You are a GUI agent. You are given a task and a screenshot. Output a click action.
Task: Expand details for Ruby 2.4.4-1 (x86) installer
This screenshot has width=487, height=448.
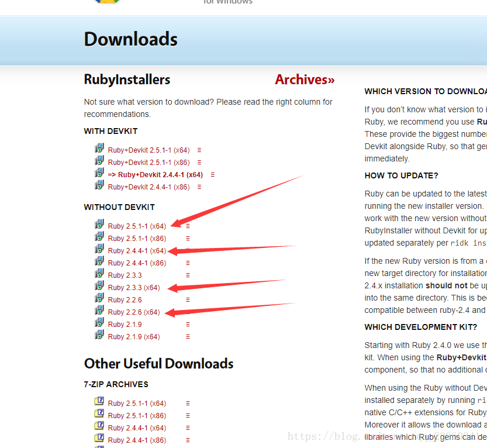(188, 263)
